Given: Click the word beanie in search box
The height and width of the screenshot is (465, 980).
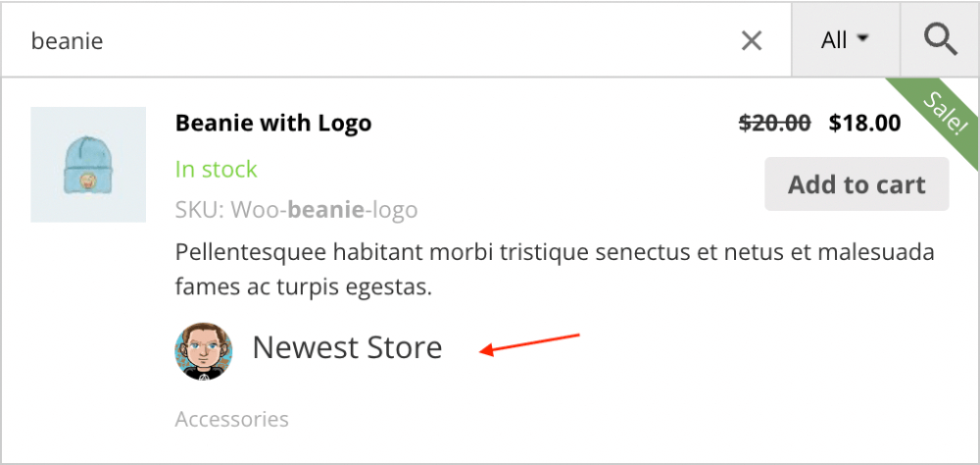Looking at the screenshot, I should tap(67, 41).
